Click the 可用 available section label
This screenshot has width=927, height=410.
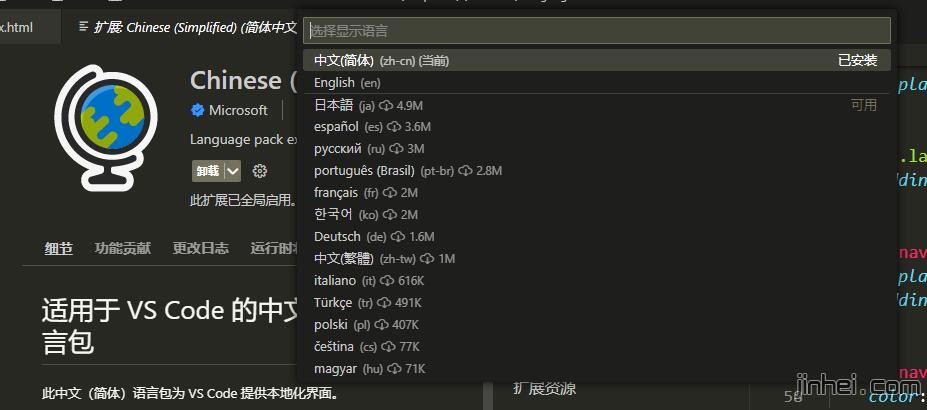864,105
